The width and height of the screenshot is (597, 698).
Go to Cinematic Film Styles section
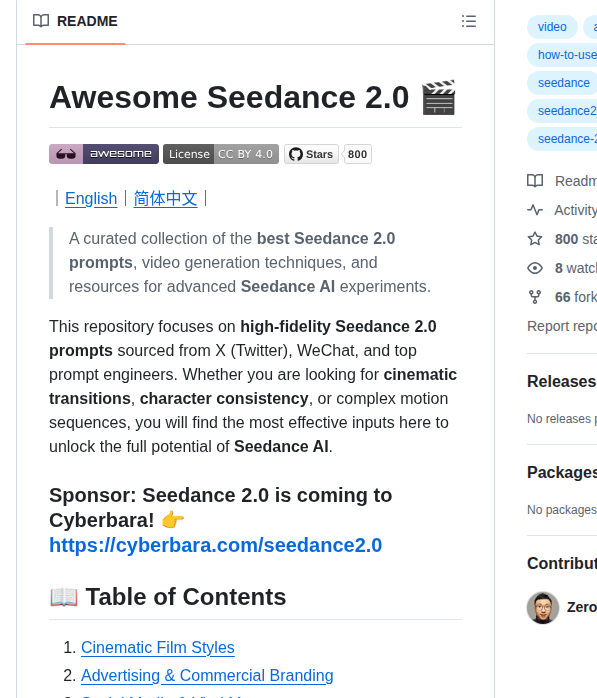(158, 647)
